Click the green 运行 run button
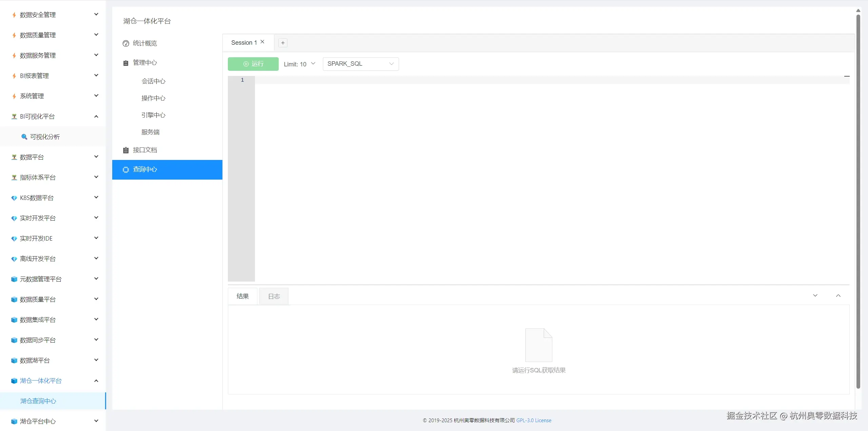The image size is (868, 431). [253, 64]
